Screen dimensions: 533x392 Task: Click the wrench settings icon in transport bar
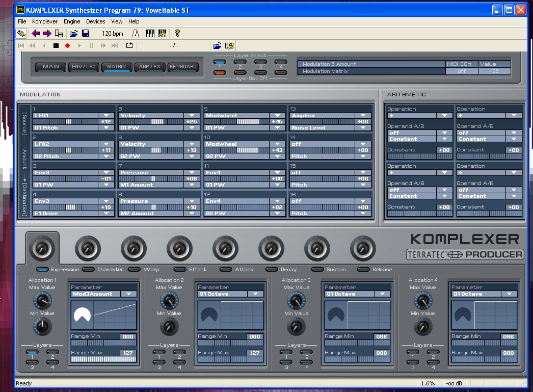[229, 45]
